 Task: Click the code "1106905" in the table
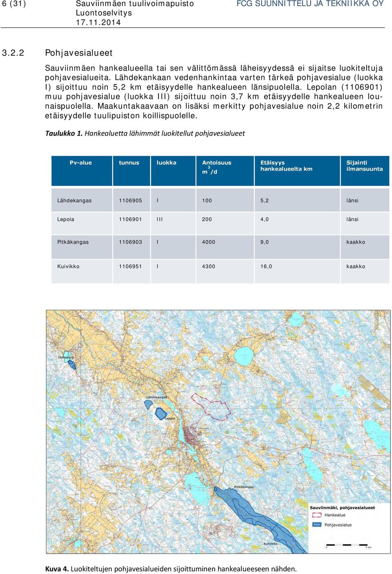[x=130, y=201]
